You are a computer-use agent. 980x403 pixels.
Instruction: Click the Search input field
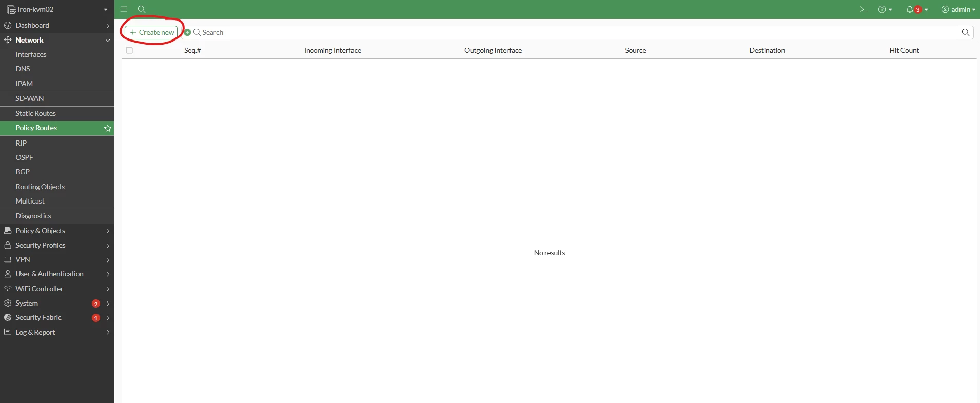point(575,32)
